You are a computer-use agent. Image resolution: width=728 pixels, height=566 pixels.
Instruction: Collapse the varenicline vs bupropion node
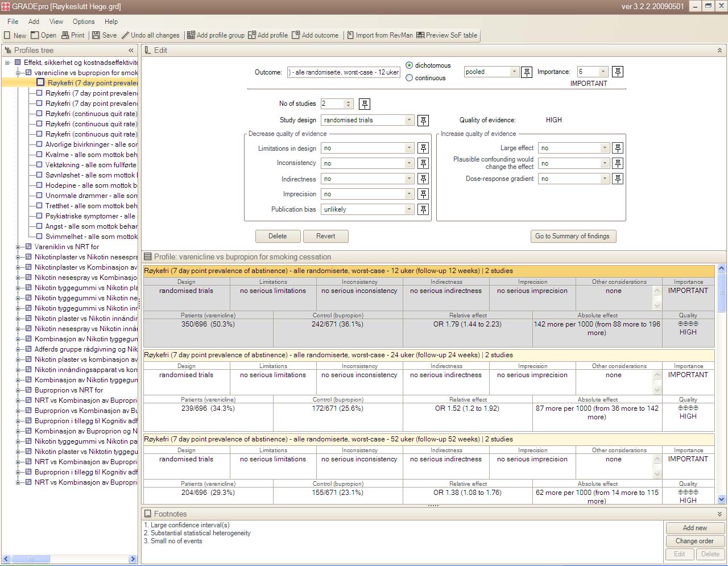(x=18, y=73)
